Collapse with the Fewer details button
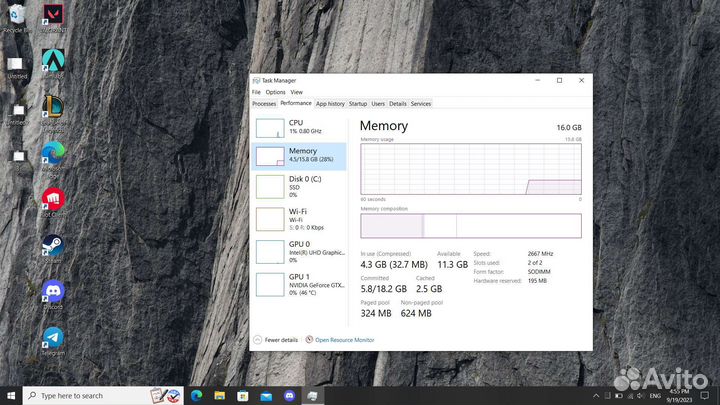 point(276,340)
